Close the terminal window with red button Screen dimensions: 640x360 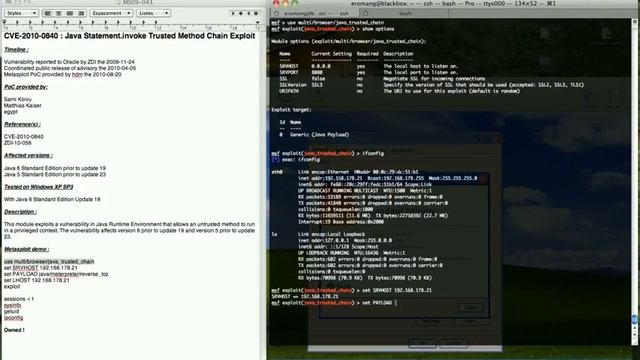(x=276, y=3)
